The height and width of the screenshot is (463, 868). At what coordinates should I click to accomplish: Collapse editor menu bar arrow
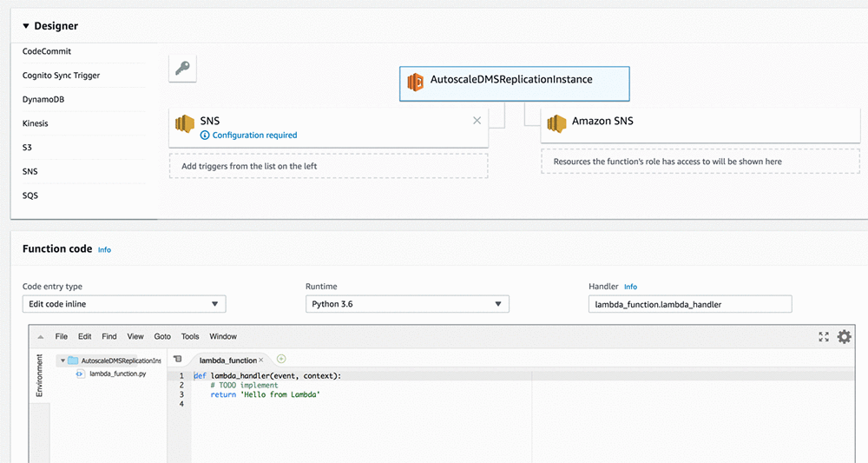tap(41, 337)
